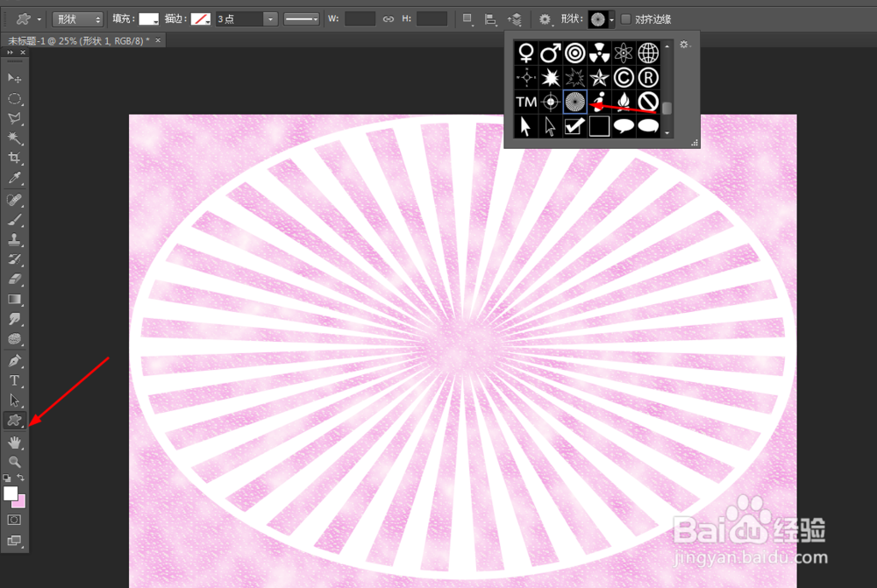The image size is (877, 588).
Task: Choose the TM trademark shape
Action: 525,102
